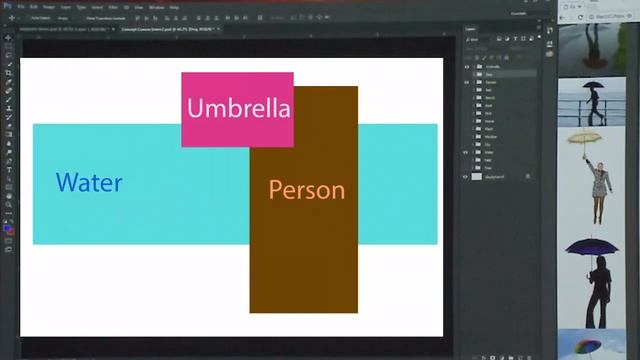Click the Align Top Edges icon
The image size is (640, 360).
pyautogui.click(x=138, y=18)
